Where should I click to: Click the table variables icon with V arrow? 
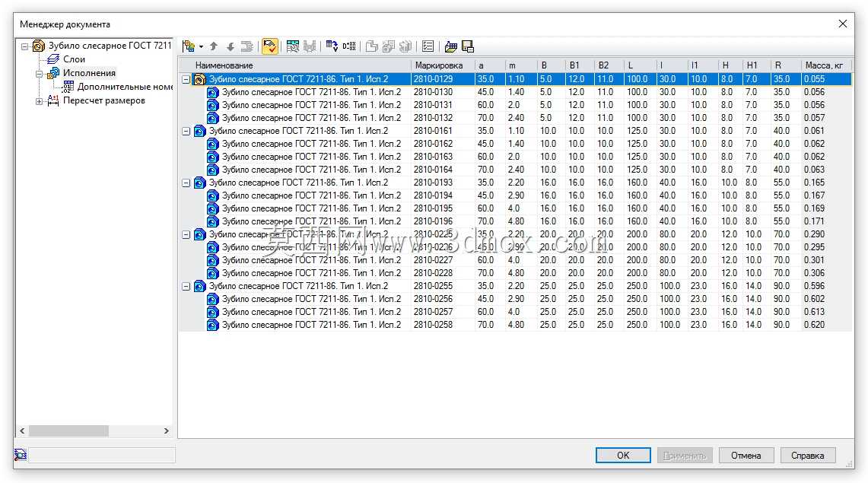332,46
